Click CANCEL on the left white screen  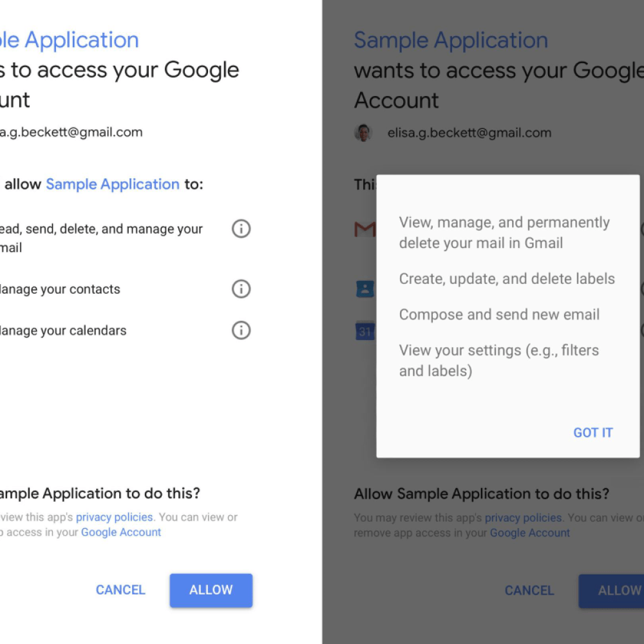pyautogui.click(x=120, y=590)
